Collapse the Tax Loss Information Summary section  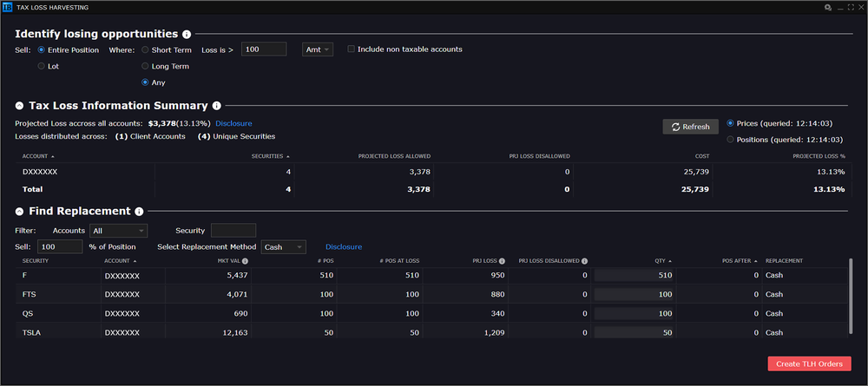point(20,106)
